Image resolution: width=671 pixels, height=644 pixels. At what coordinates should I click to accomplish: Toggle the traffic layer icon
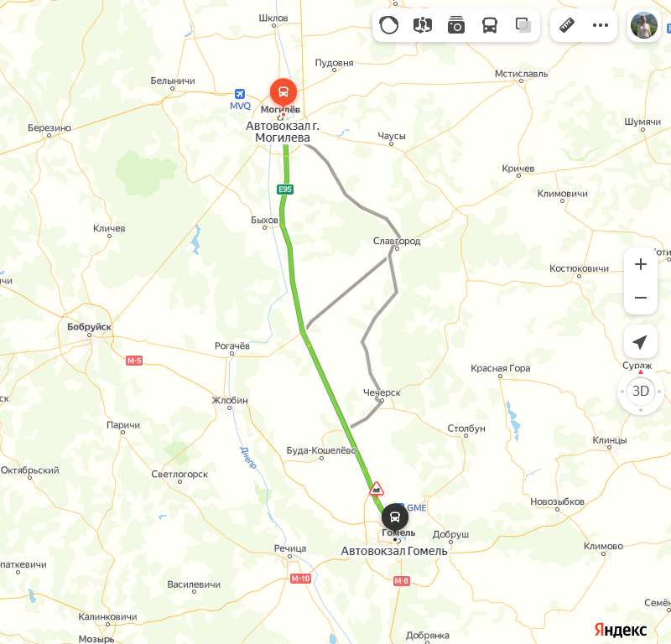click(388, 25)
